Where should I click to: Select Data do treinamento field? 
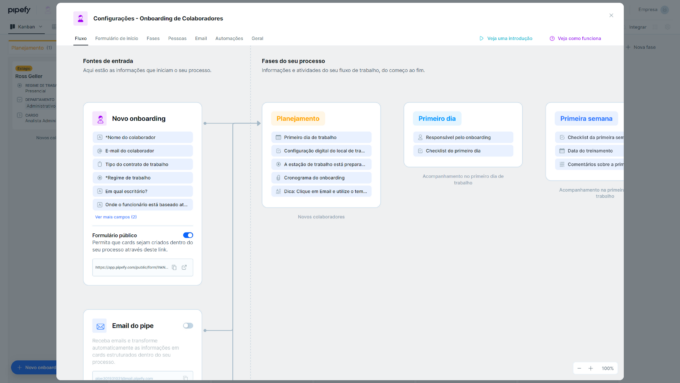pos(589,151)
